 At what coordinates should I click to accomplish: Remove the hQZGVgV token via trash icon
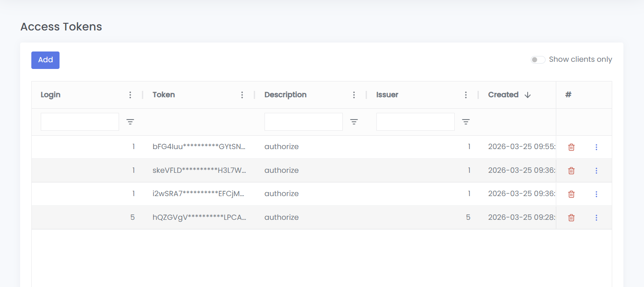pyautogui.click(x=571, y=218)
